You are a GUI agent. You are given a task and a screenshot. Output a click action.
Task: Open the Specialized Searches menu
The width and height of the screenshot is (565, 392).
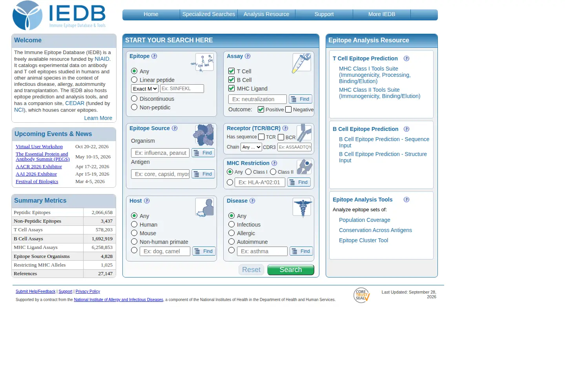click(209, 15)
